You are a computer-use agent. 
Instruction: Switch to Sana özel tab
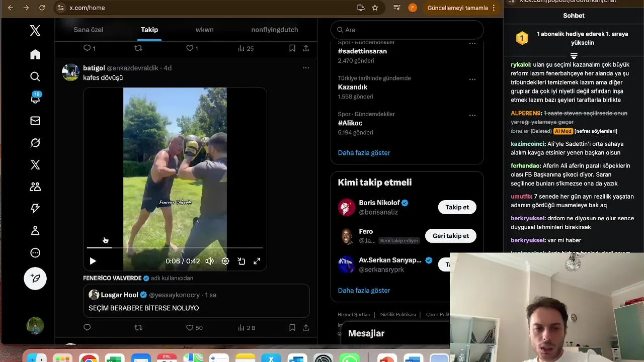89,30
